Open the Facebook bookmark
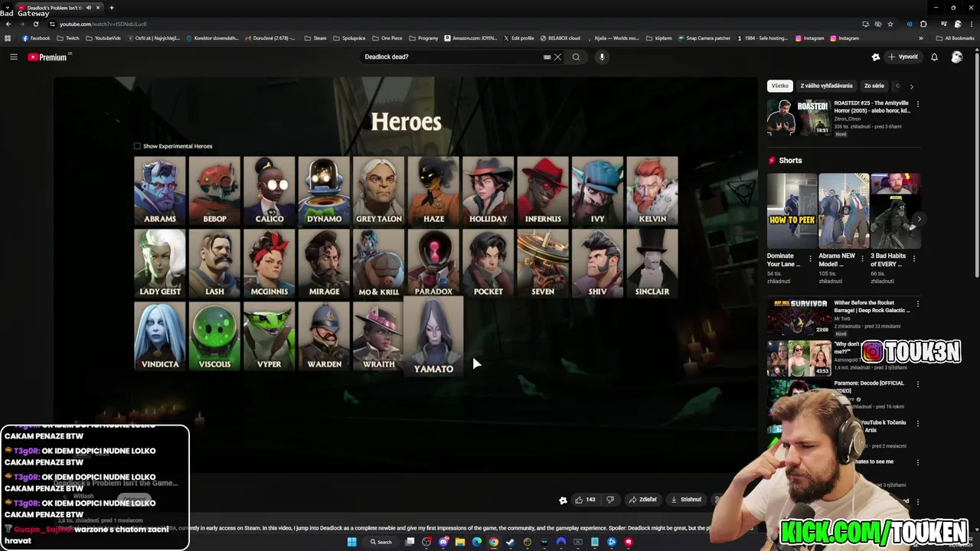 pyautogui.click(x=36, y=38)
